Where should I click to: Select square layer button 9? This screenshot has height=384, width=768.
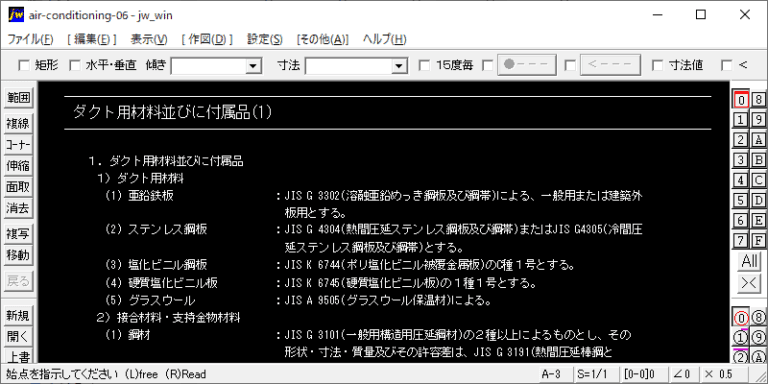[x=758, y=120]
